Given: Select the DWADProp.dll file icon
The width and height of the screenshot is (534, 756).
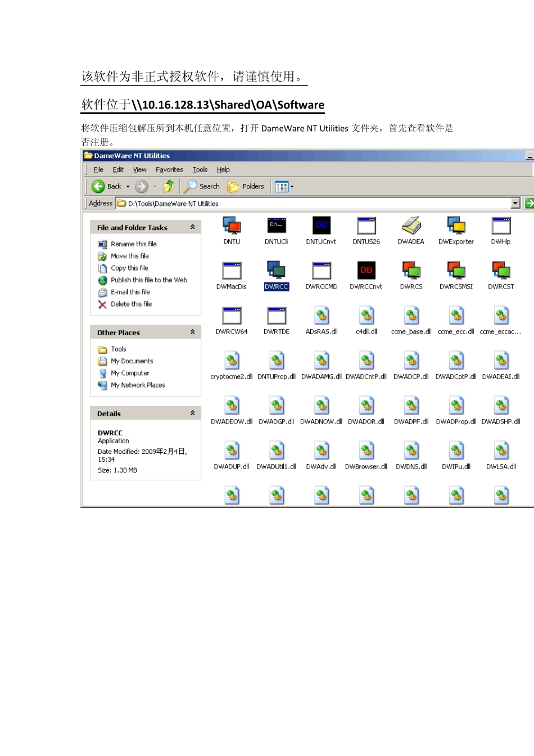Looking at the screenshot, I should 456,406.
